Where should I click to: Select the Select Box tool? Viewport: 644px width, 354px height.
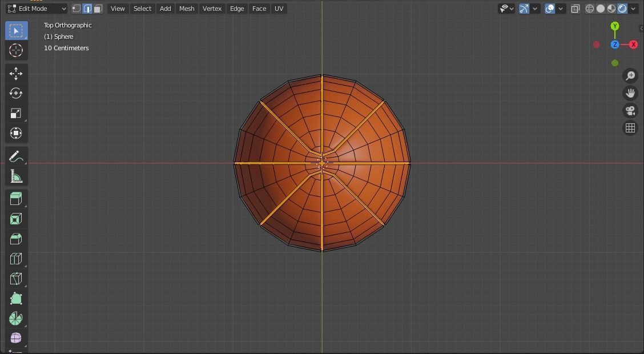pos(16,31)
